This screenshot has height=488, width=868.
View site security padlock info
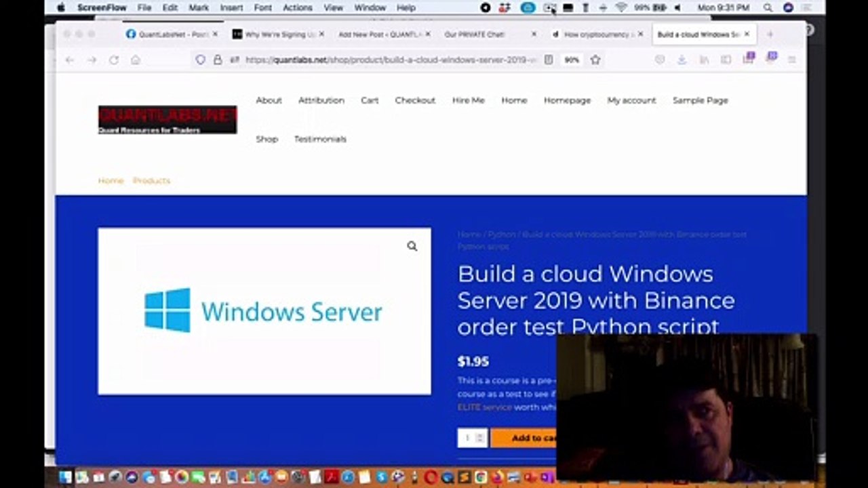tap(218, 60)
